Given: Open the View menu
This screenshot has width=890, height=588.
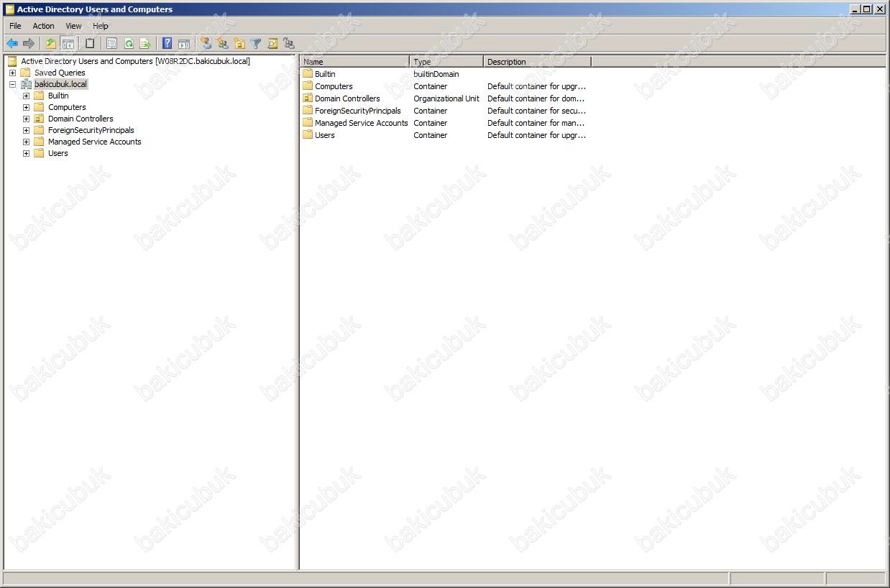Looking at the screenshot, I should pyautogui.click(x=73, y=26).
